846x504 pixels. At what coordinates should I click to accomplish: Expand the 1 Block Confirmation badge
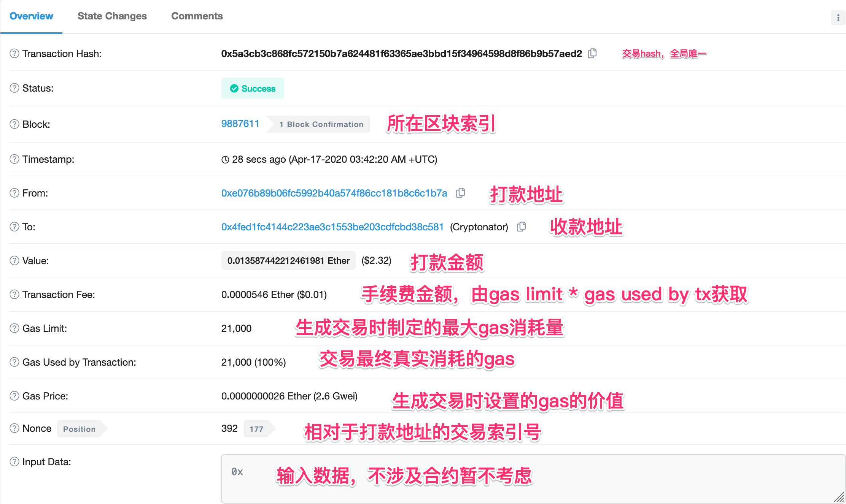point(321,125)
